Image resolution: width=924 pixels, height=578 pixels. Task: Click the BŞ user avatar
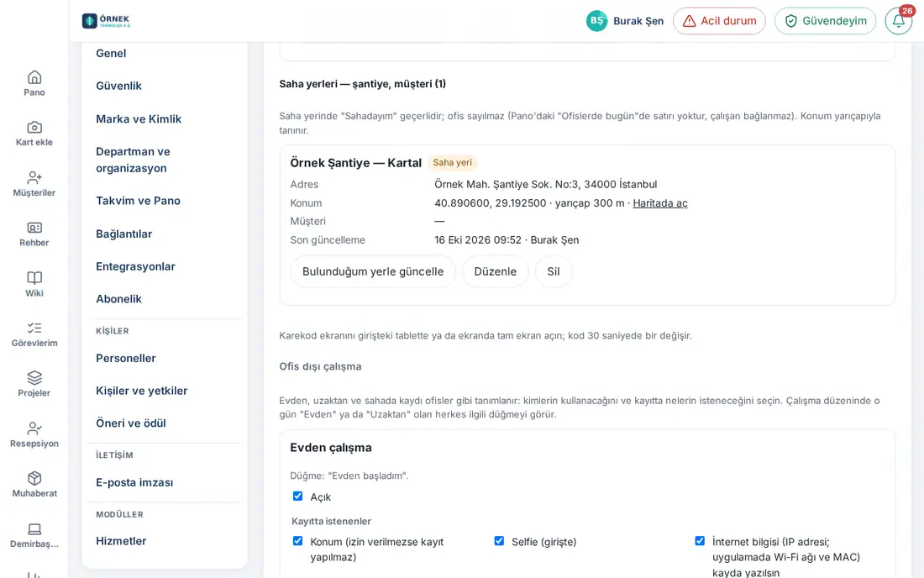click(596, 21)
